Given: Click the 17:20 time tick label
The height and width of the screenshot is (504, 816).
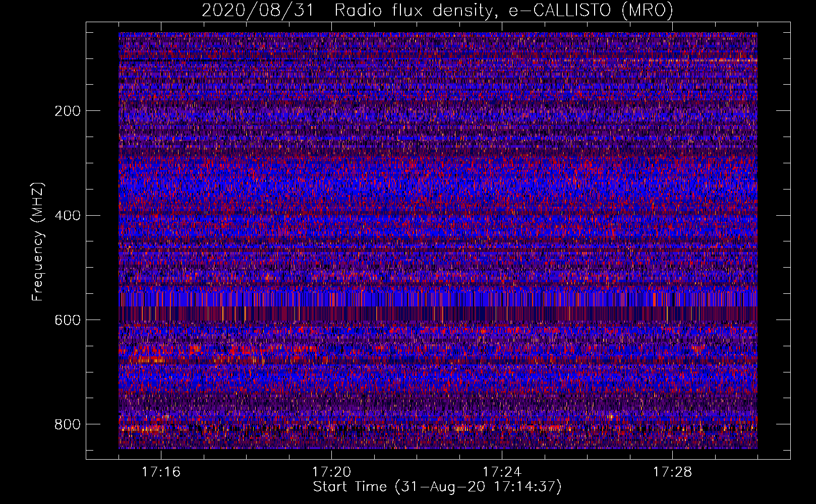Looking at the screenshot, I should click(x=331, y=472).
